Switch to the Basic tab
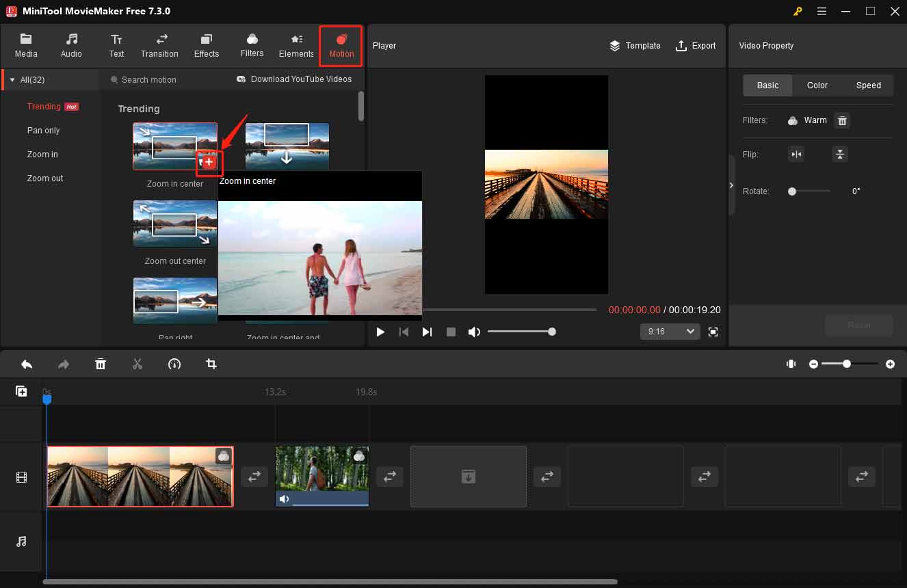The image size is (907, 588). [x=767, y=85]
